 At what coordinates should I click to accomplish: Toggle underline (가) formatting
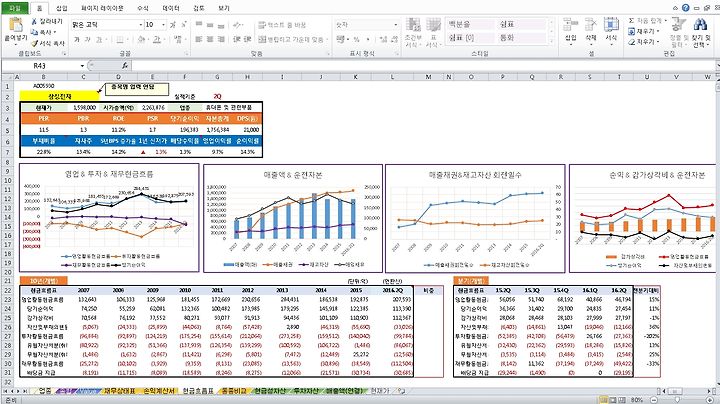tap(99, 39)
